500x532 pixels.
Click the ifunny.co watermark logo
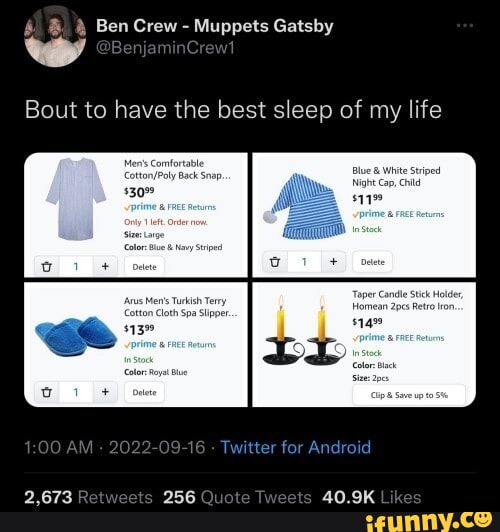pos(429,521)
